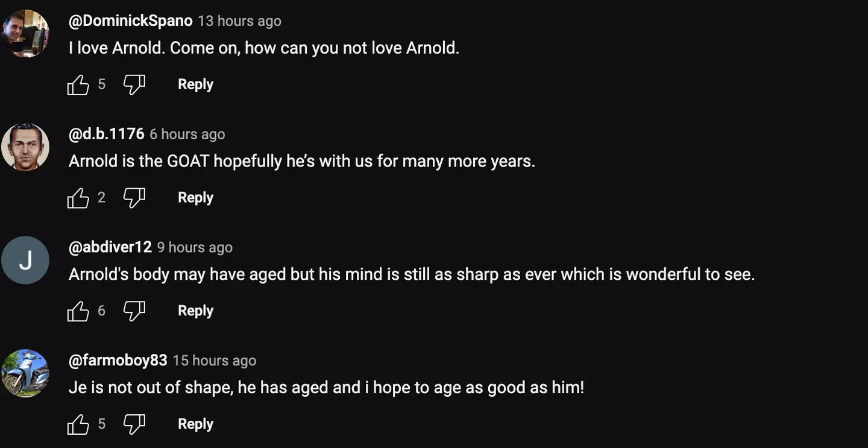The width and height of the screenshot is (868, 448).
Task: Click the letter J avatar
Action: point(25,260)
